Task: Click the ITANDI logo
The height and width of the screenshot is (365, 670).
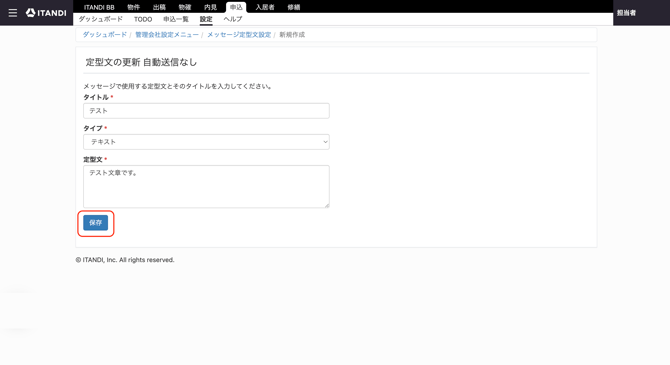Action: coord(46,13)
